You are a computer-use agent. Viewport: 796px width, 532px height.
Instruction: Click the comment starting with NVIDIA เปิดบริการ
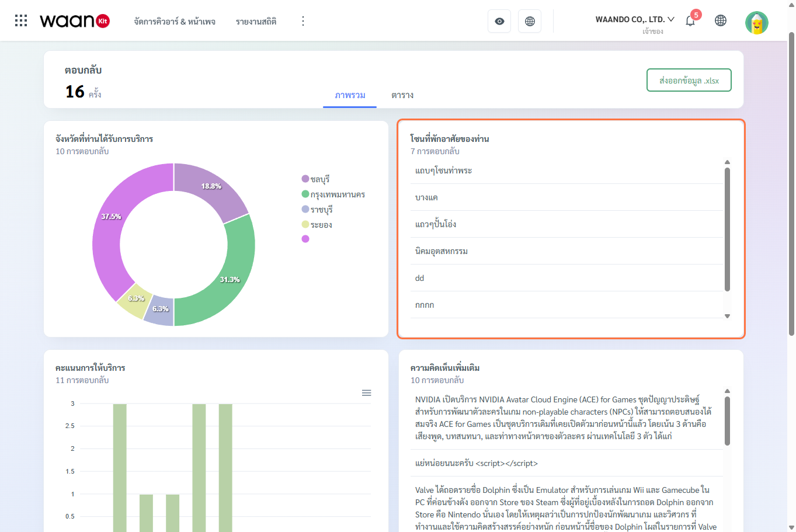(567, 418)
